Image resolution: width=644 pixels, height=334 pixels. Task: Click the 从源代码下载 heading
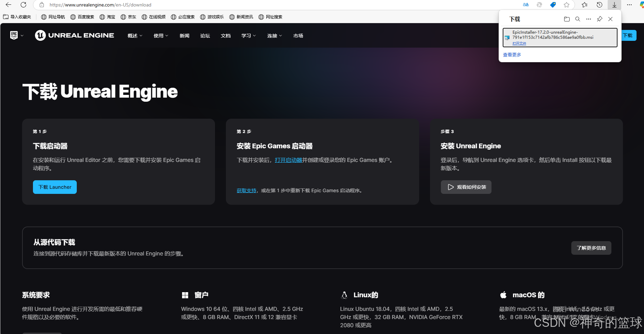[54, 242]
